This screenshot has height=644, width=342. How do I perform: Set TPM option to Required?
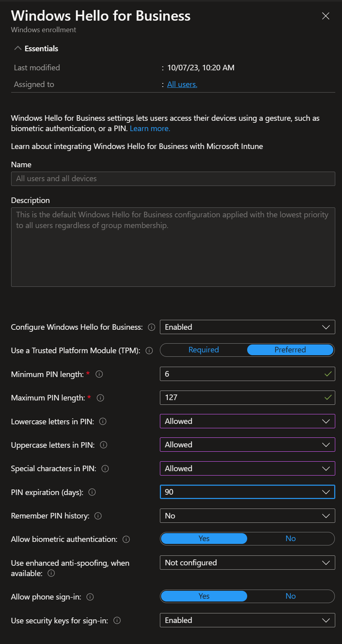tap(204, 350)
